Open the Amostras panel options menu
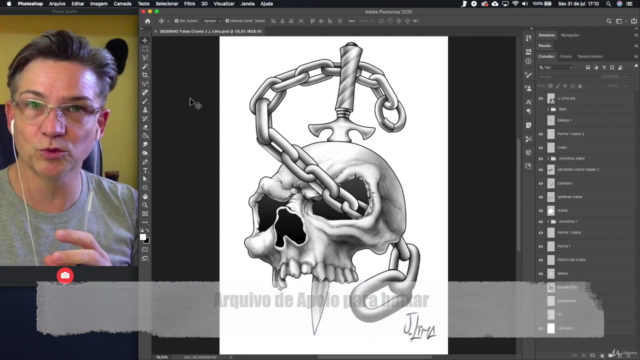The image size is (640, 360). pos(636,35)
